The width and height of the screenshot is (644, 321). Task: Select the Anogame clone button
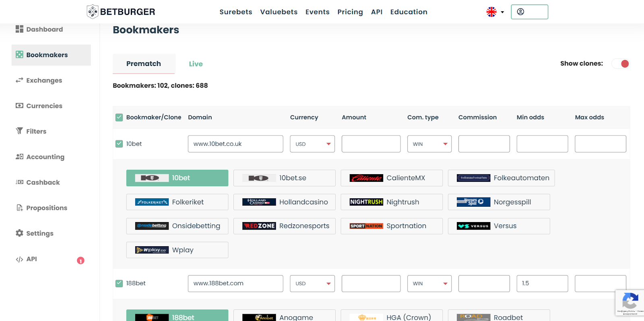point(285,315)
